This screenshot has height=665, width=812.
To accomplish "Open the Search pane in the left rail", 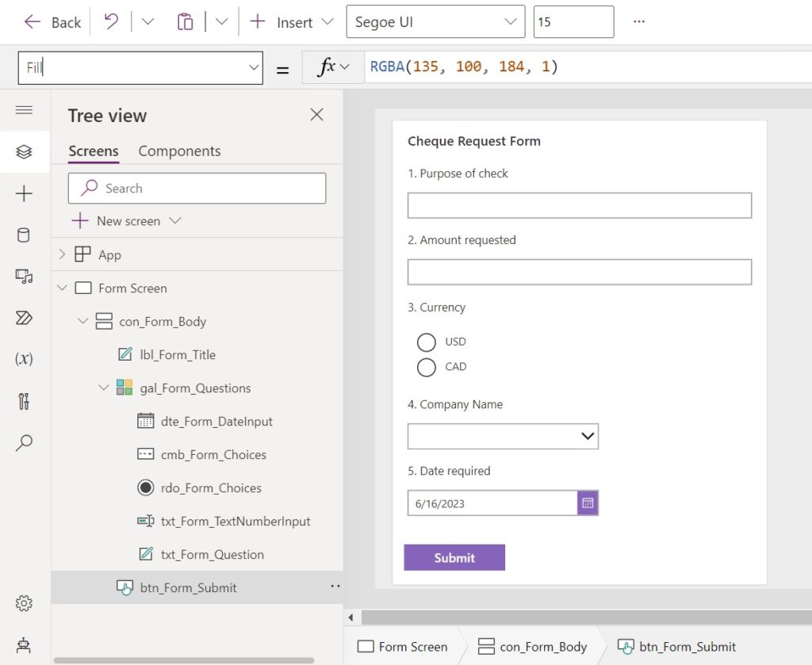I will pyautogui.click(x=25, y=441).
